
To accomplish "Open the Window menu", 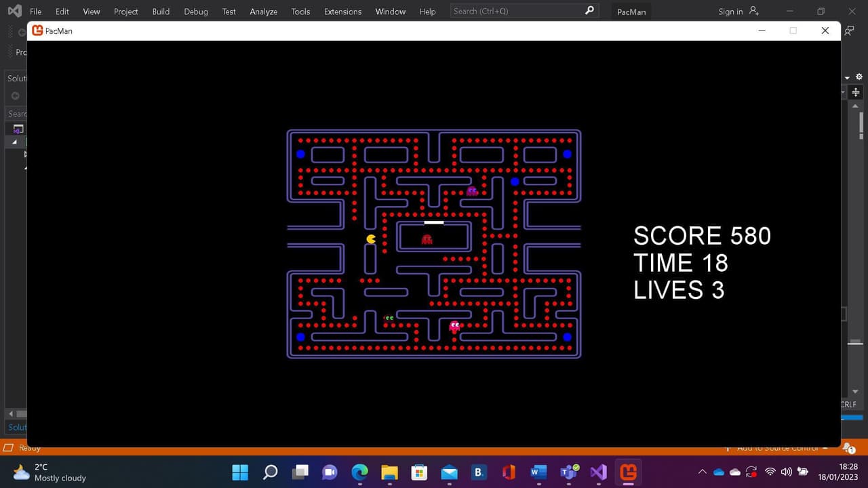I will (x=390, y=12).
